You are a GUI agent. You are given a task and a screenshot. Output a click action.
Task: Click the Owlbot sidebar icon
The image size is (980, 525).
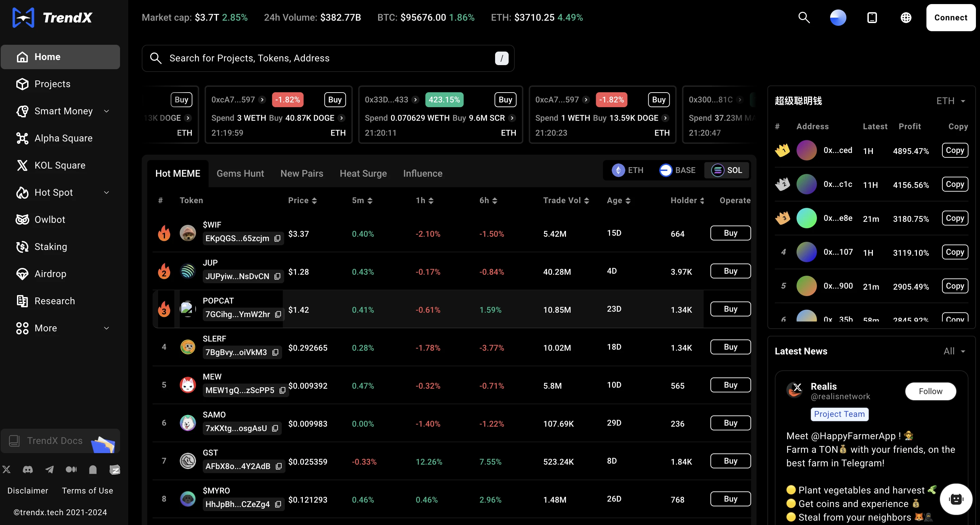(21, 220)
